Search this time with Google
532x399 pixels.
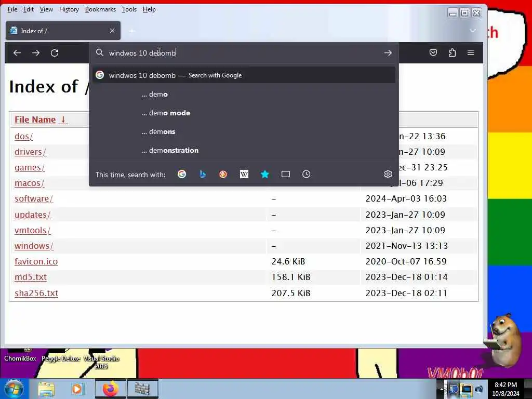[182, 174]
